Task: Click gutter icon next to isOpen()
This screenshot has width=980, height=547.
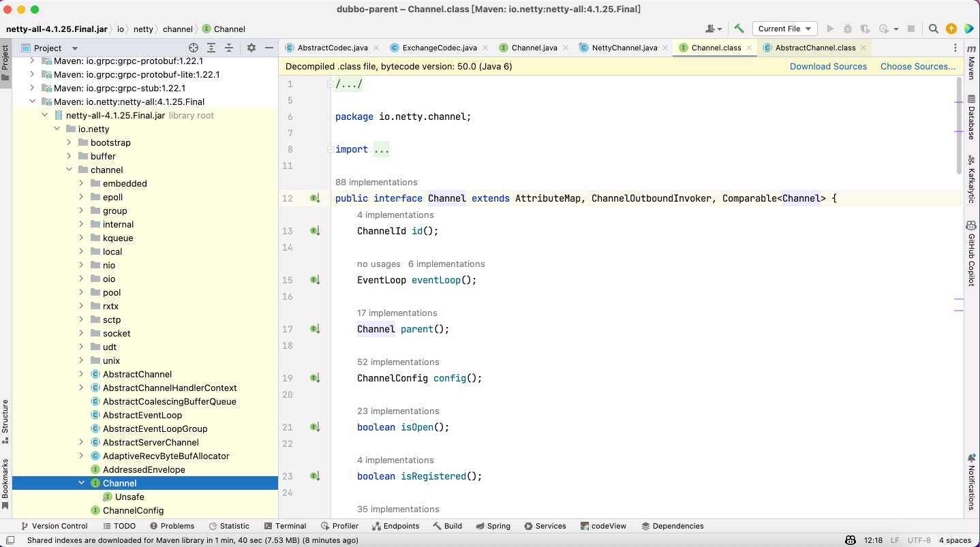Action: point(315,427)
